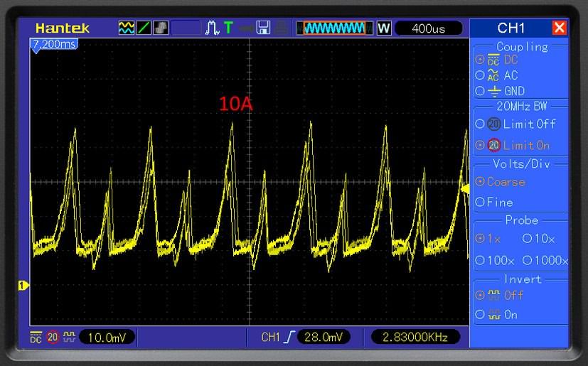Click the yellow trigger level arrow

click(x=465, y=188)
